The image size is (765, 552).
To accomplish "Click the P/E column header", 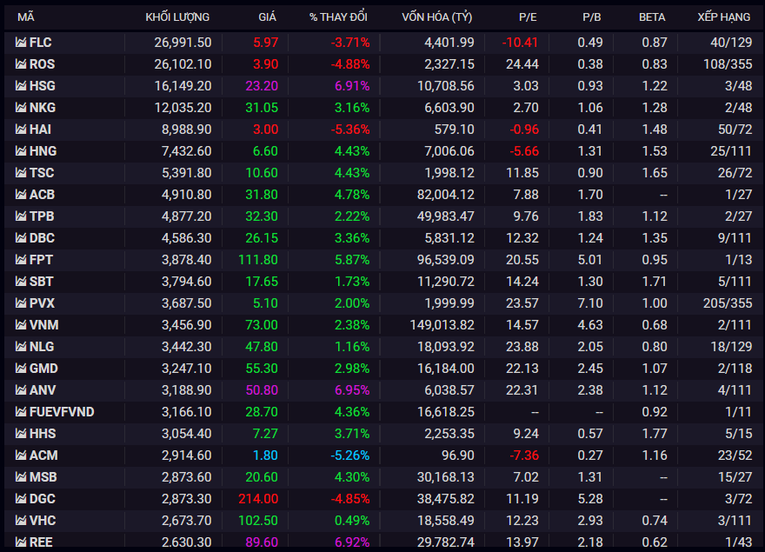I will (527, 18).
